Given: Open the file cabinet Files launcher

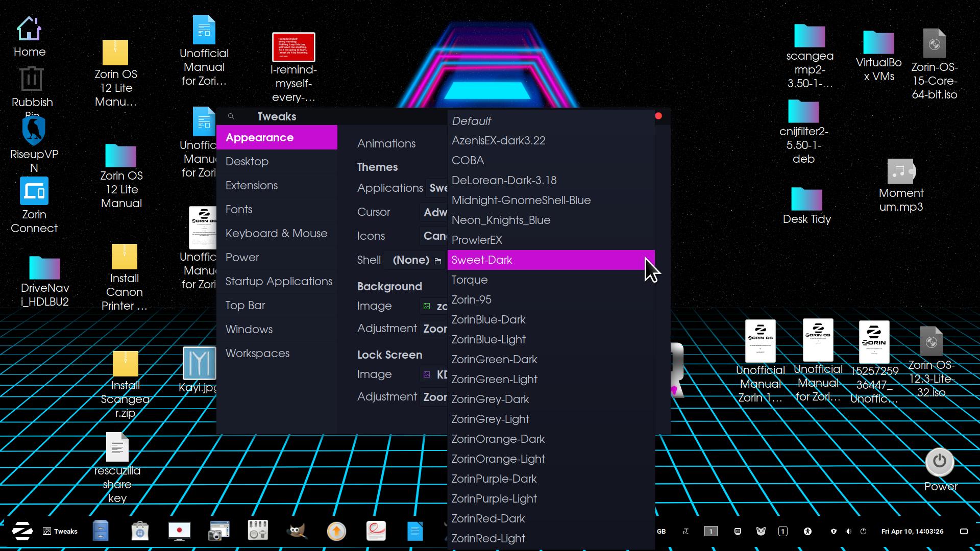Looking at the screenshot, I should pyautogui.click(x=101, y=531).
